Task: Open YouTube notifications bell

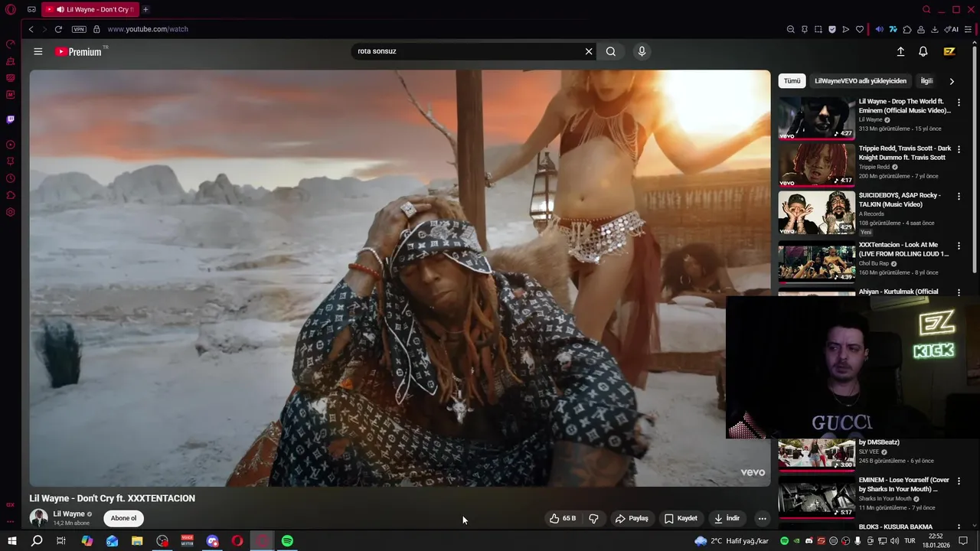Action: click(x=923, y=51)
